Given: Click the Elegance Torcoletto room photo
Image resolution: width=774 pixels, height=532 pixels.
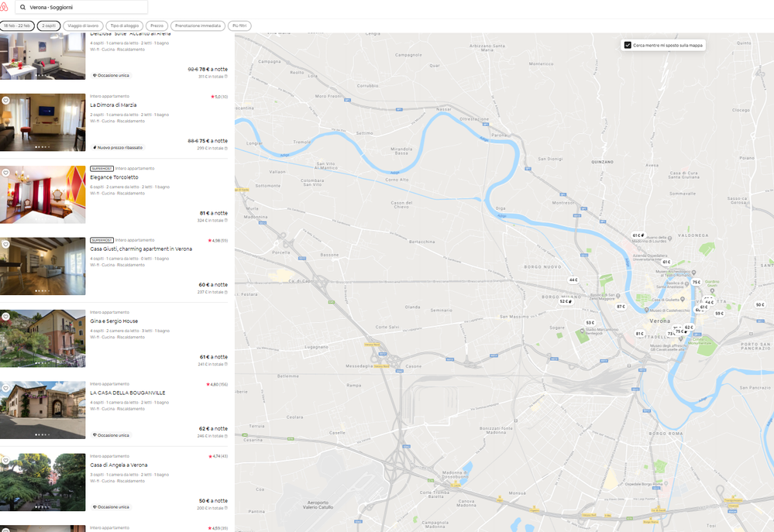Looking at the screenshot, I should [x=43, y=194].
